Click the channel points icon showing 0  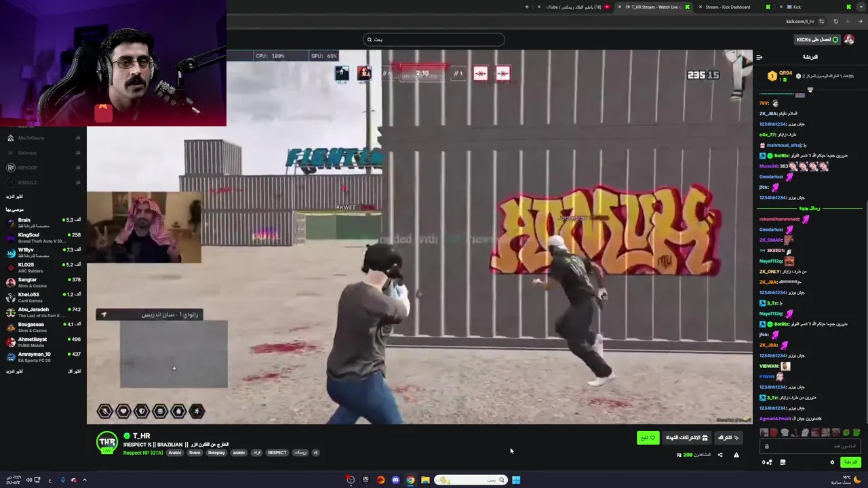pos(767,462)
